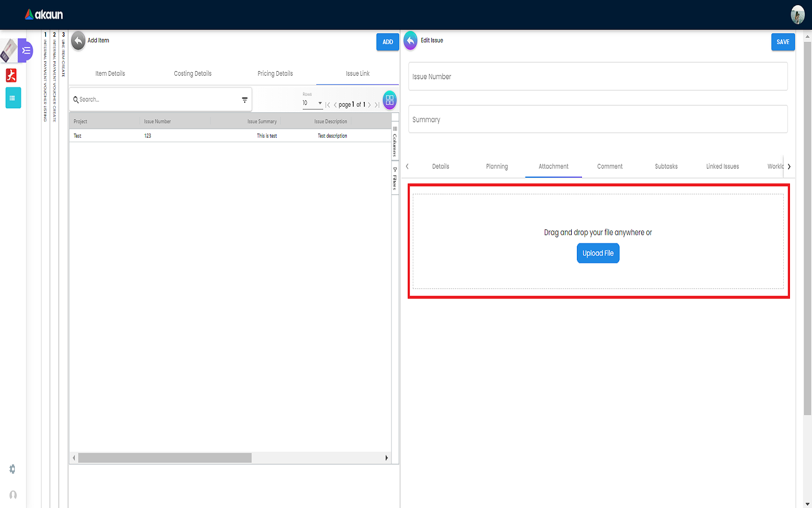Expand the Filters side panel
This screenshot has width=812, height=508.
pyautogui.click(x=395, y=178)
